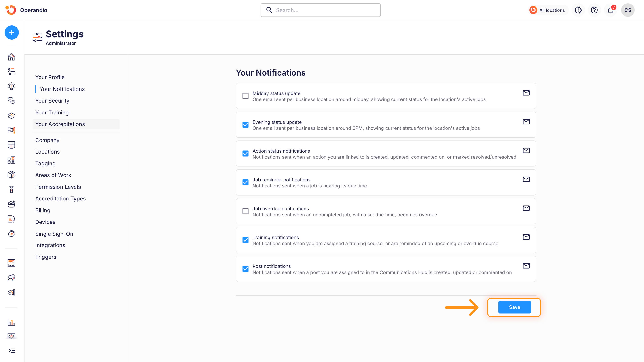Open Triggers settings
This screenshot has height=362, width=644.
46,257
